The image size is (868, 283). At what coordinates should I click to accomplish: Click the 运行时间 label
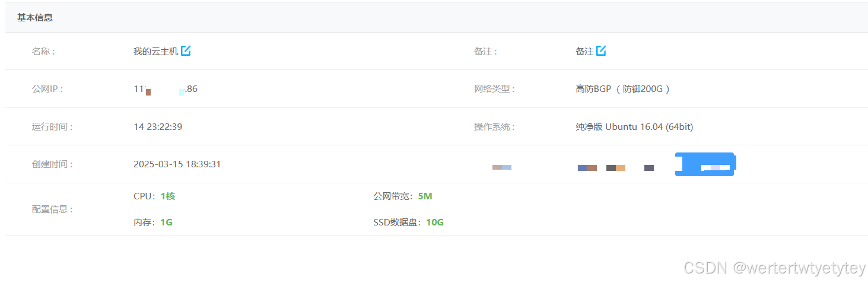pos(52,126)
